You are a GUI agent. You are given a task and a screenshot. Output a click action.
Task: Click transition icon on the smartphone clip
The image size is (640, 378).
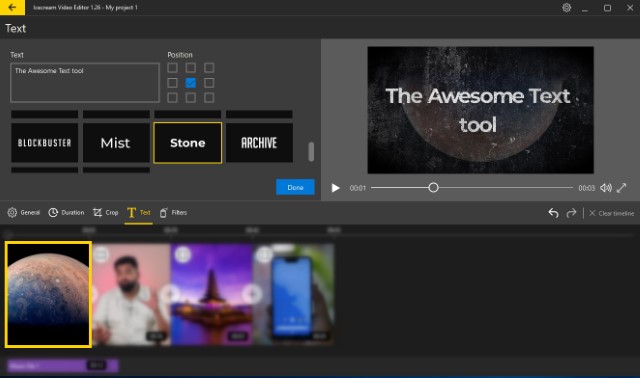264,254
